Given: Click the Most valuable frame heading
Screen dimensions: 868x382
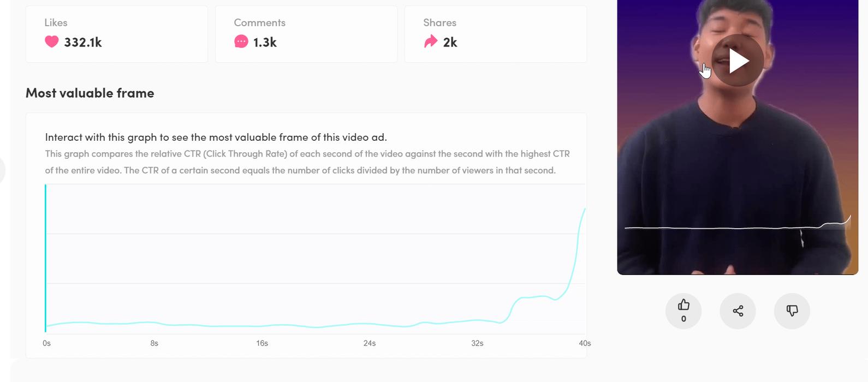Looking at the screenshot, I should 90,93.
